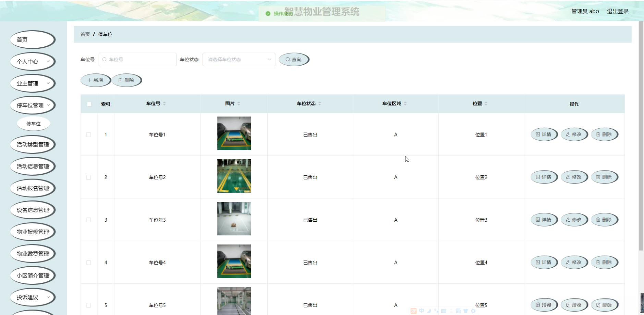The width and height of the screenshot is (644, 315).
Task: Check the box for the 车位号5 row
Action: coord(88,305)
